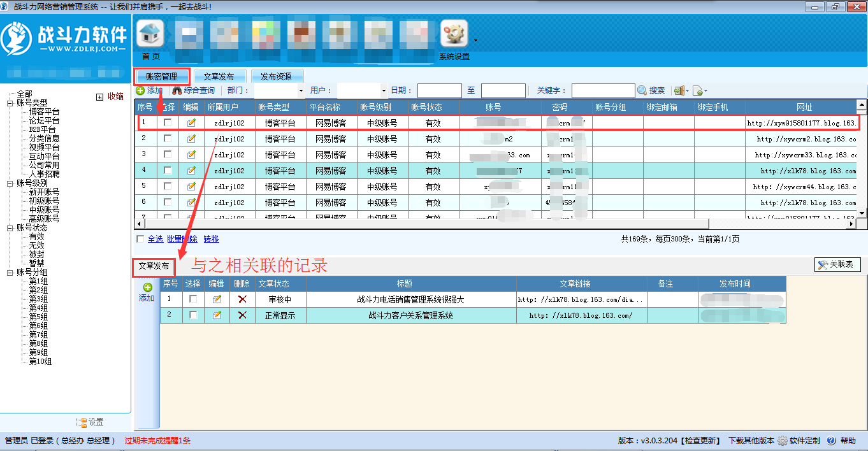Edit account row 2 via pencil icon
The height and width of the screenshot is (451, 868).
pyautogui.click(x=191, y=138)
